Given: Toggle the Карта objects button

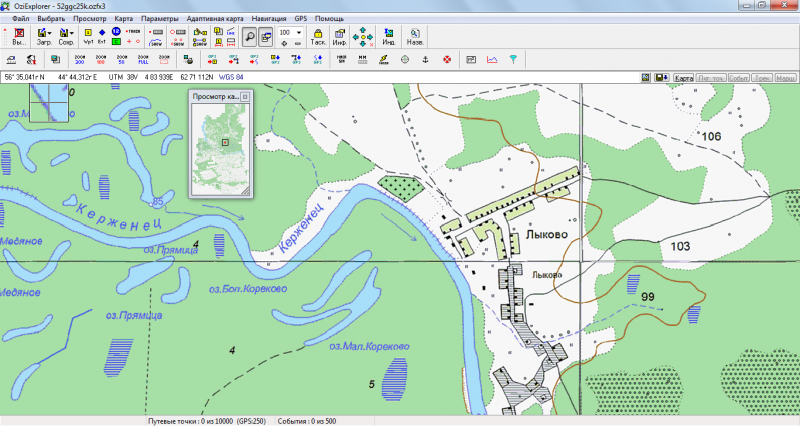Looking at the screenshot, I should coord(684,77).
